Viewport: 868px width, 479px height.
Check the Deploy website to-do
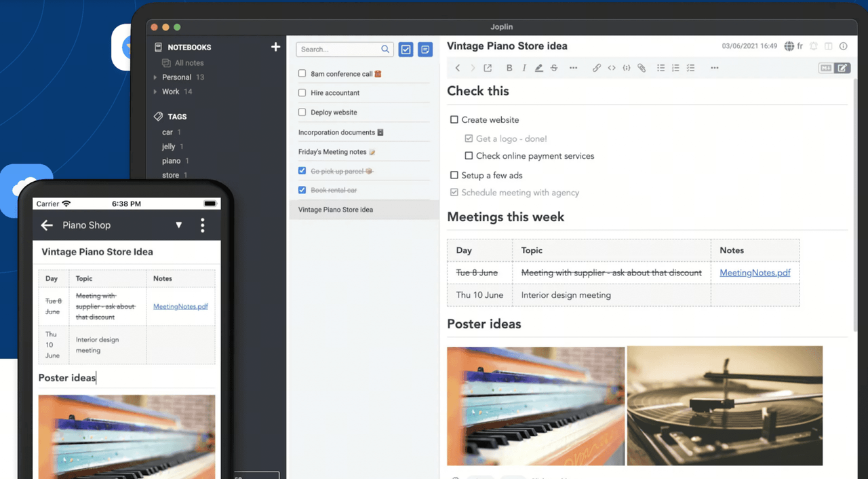pos(302,113)
